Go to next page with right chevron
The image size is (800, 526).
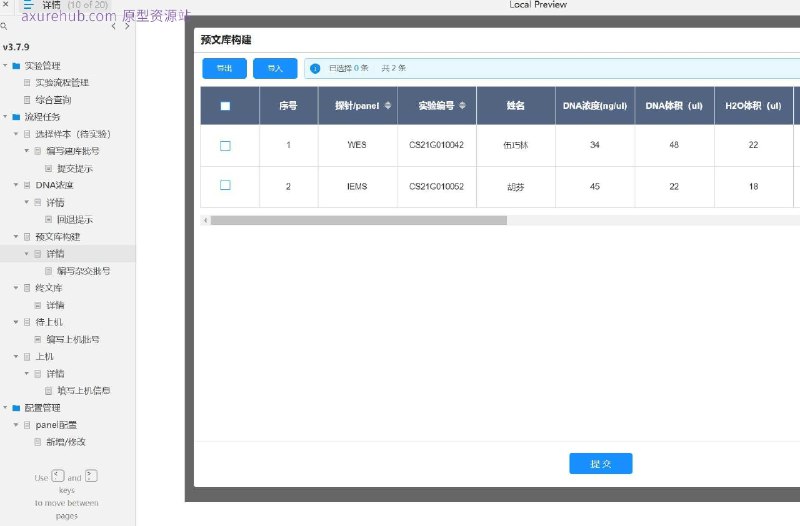pos(127,26)
